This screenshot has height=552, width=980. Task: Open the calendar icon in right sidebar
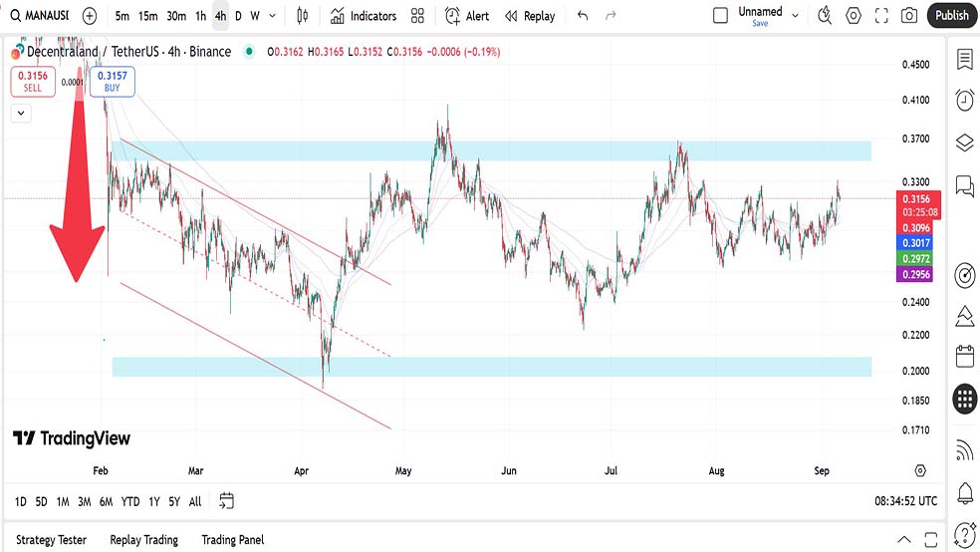click(963, 356)
